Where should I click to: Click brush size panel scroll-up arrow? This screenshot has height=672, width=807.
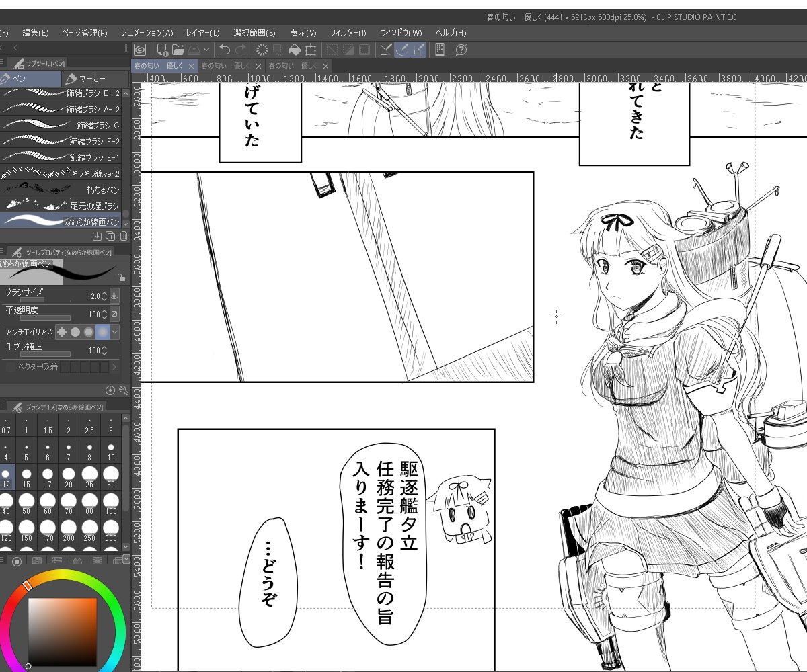(126, 419)
